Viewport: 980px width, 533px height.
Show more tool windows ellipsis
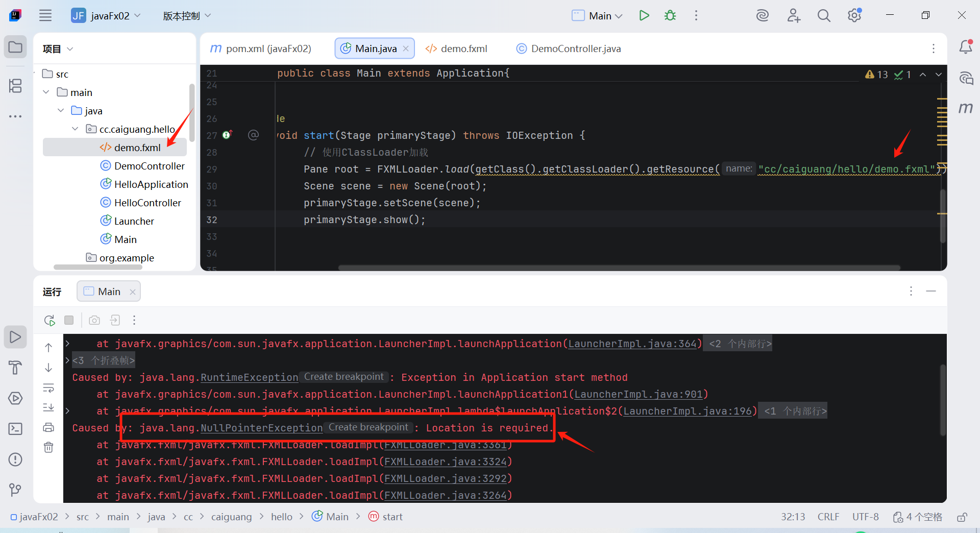tap(15, 116)
